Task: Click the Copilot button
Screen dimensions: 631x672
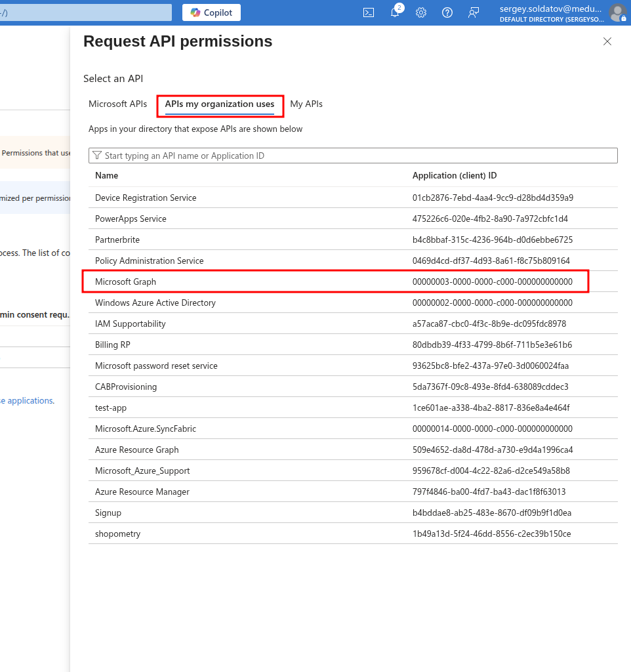Action: coord(211,12)
